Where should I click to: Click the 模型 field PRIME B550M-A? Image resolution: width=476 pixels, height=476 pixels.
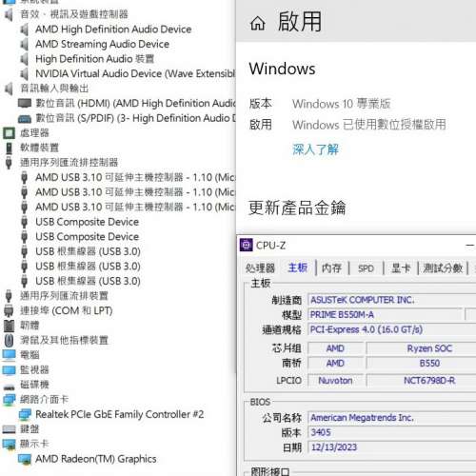(385, 315)
